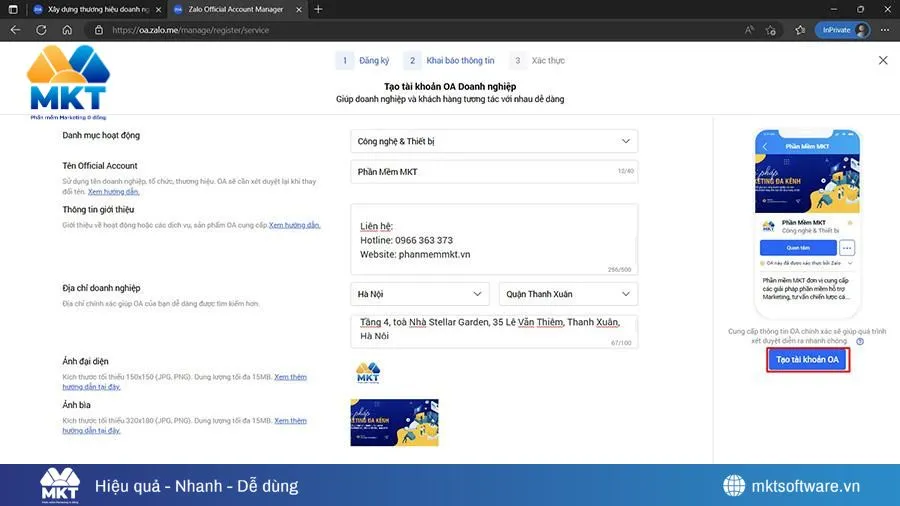900x506 pixels.
Task: Add this page to favorites
Action: pyautogui.click(x=771, y=30)
